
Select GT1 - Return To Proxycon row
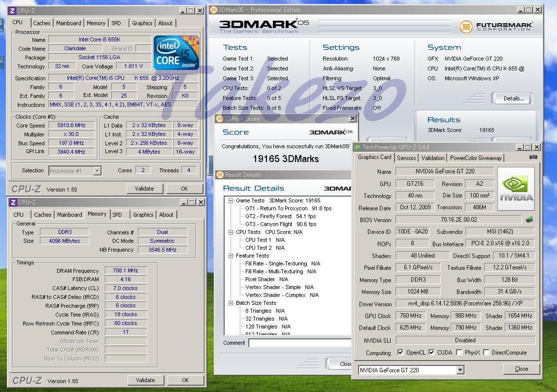point(288,208)
